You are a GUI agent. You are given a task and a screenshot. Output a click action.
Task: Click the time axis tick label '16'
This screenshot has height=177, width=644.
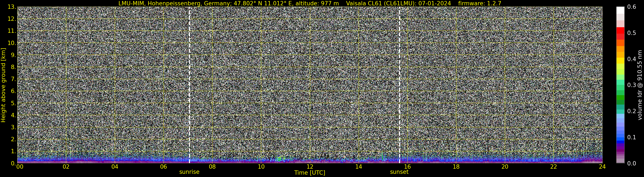coord(407,167)
